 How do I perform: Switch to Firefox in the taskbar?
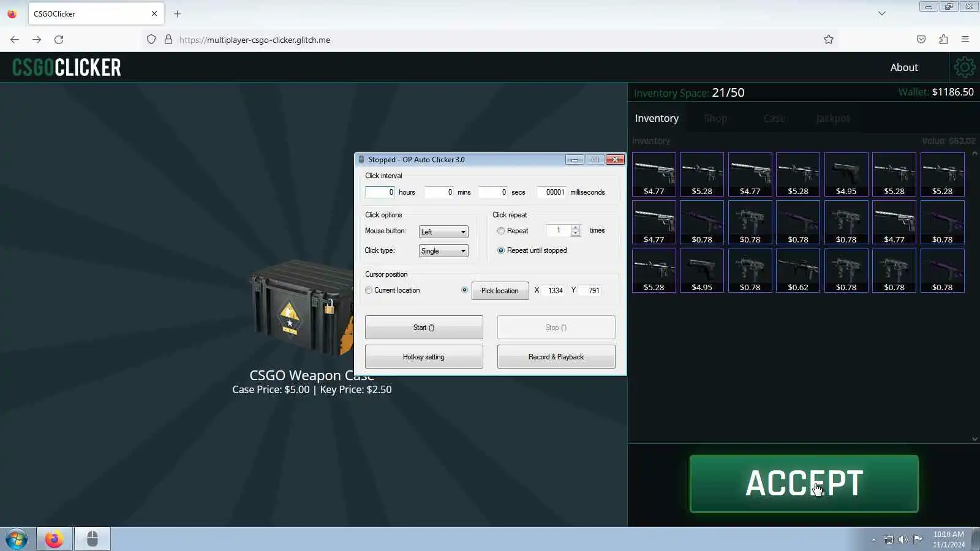54,539
